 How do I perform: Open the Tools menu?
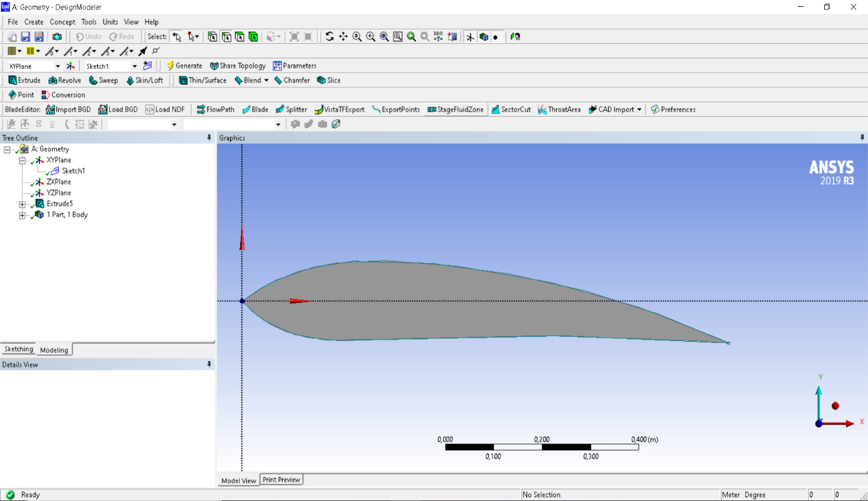pos(89,22)
